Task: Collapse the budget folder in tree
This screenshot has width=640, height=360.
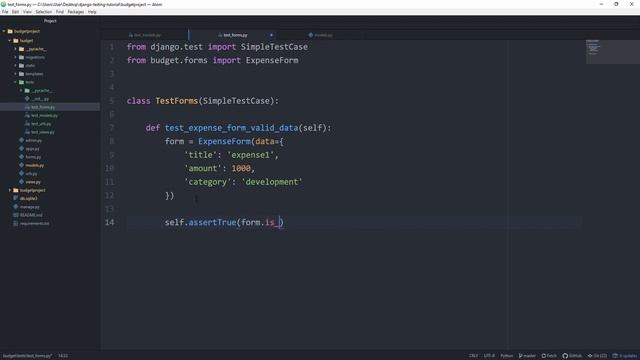Action: 10,41
